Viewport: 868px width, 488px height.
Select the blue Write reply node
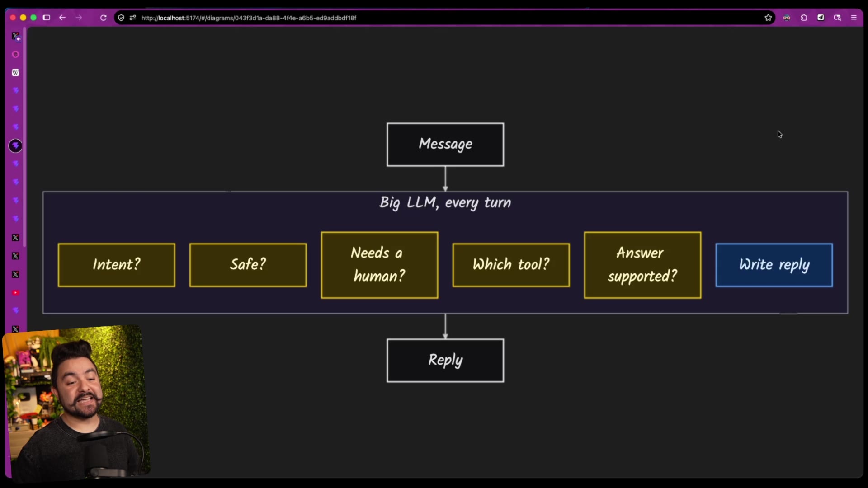click(774, 265)
